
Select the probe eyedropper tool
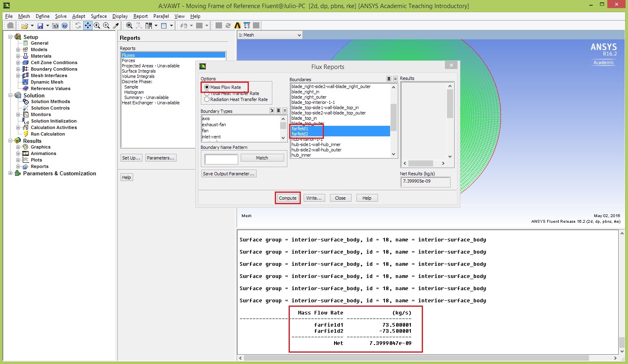coord(116,26)
